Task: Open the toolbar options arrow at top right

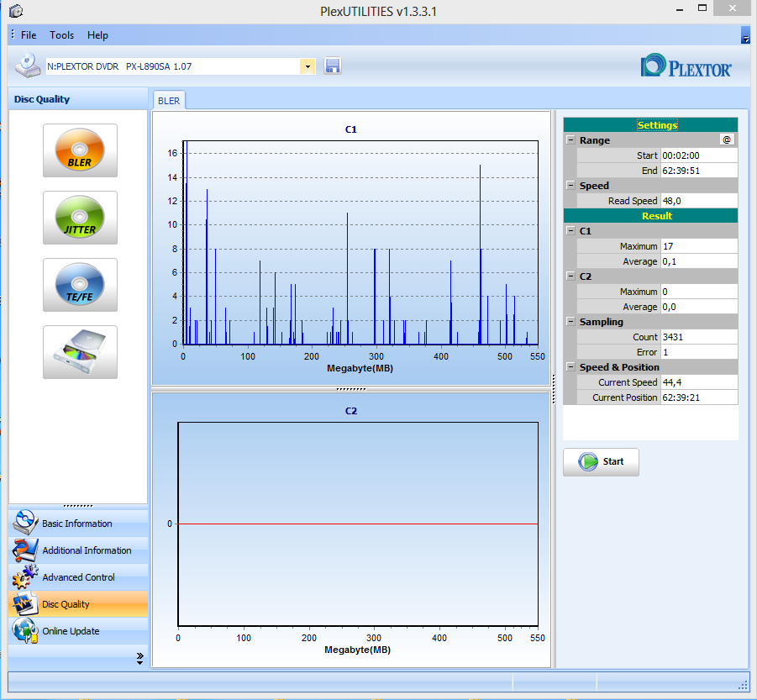Action: (745, 35)
